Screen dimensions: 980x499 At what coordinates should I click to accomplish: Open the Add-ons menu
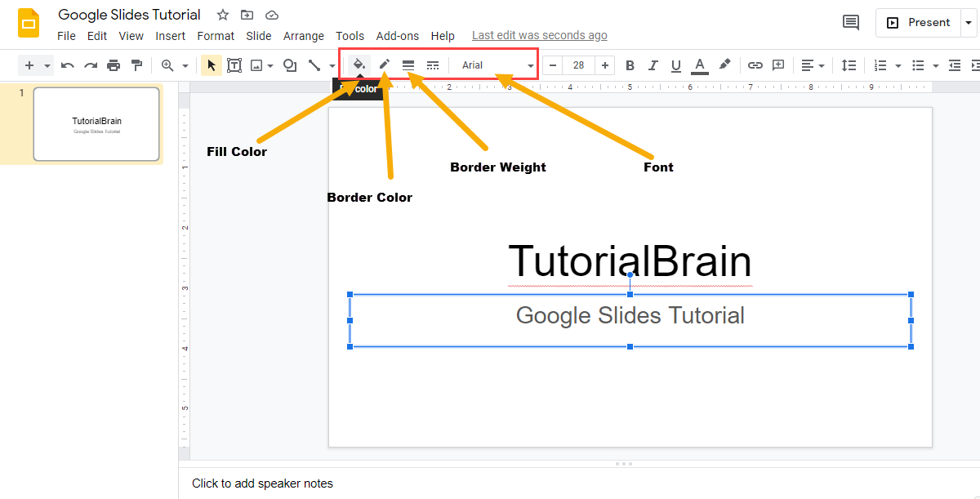[x=397, y=36]
